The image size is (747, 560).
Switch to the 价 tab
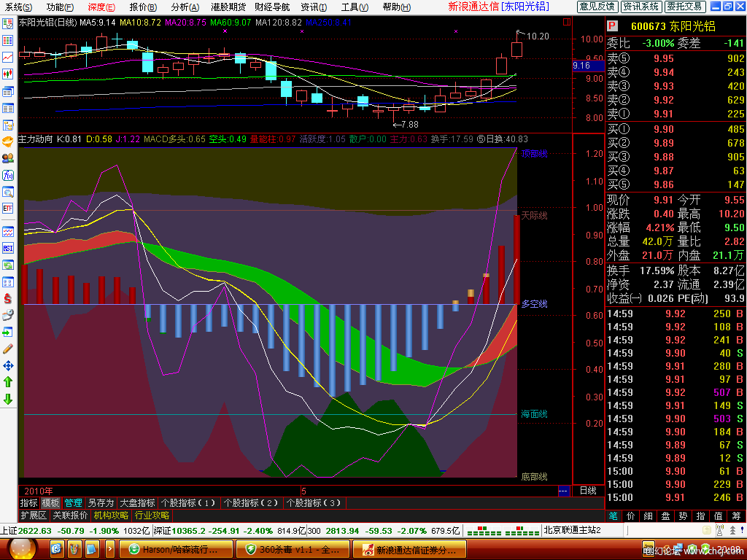click(x=631, y=516)
